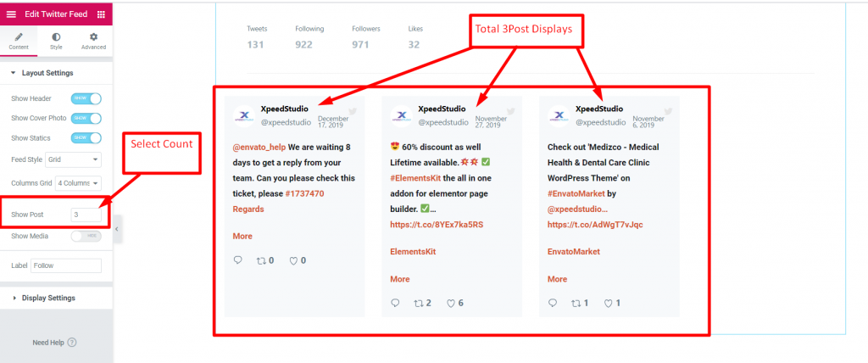Retweet icon on the November 6 tweet
The width and height of the screenshot is (868, 363).
(x=576, y=303)
